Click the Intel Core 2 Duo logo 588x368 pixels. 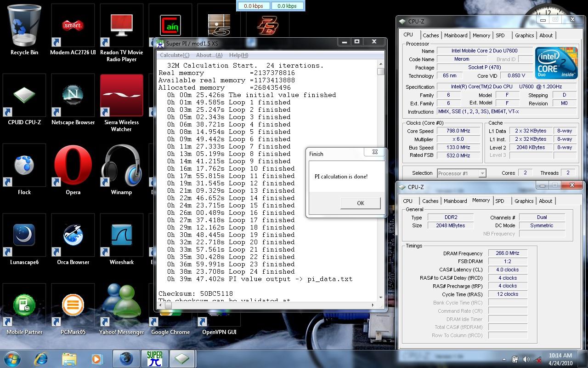point(556,63)
